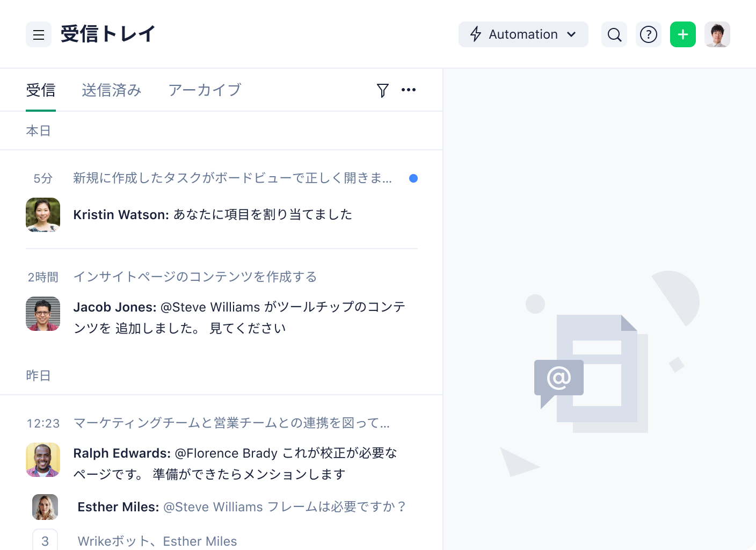
Task: Switch to the アーカイブ tab
Action: (205, 90)
